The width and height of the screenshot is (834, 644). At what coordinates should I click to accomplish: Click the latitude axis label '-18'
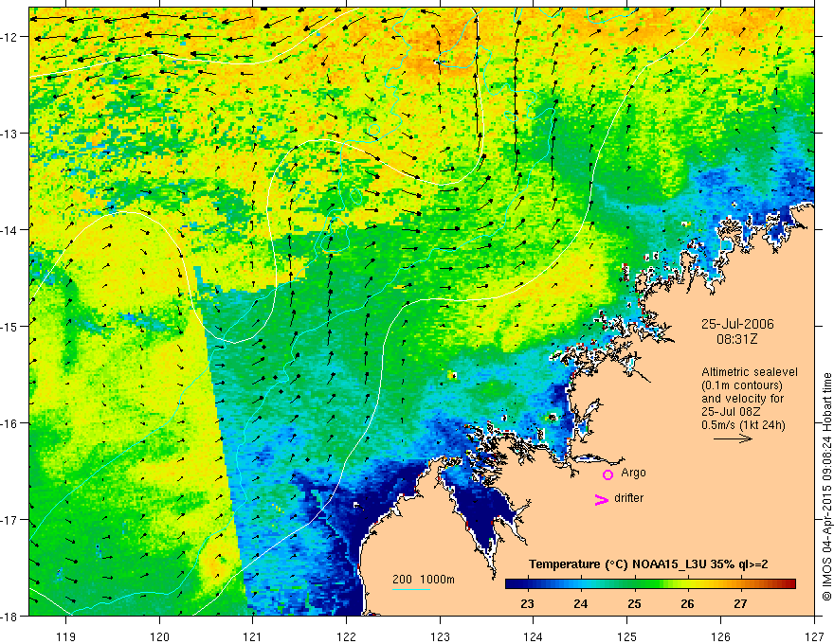click(x=9, y=616)
